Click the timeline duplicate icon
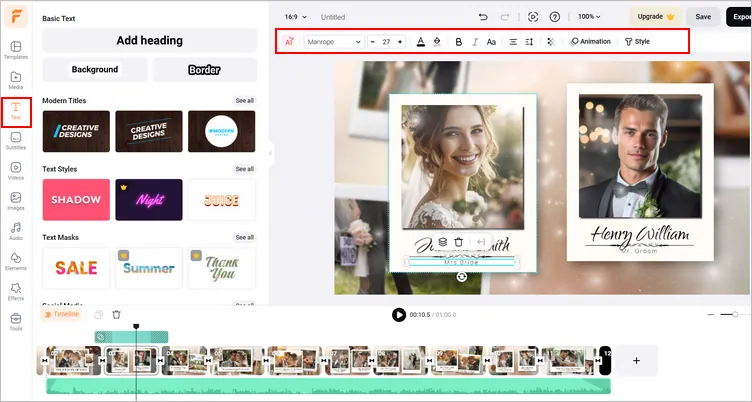752x402 pixels. (x=98, y=315)
